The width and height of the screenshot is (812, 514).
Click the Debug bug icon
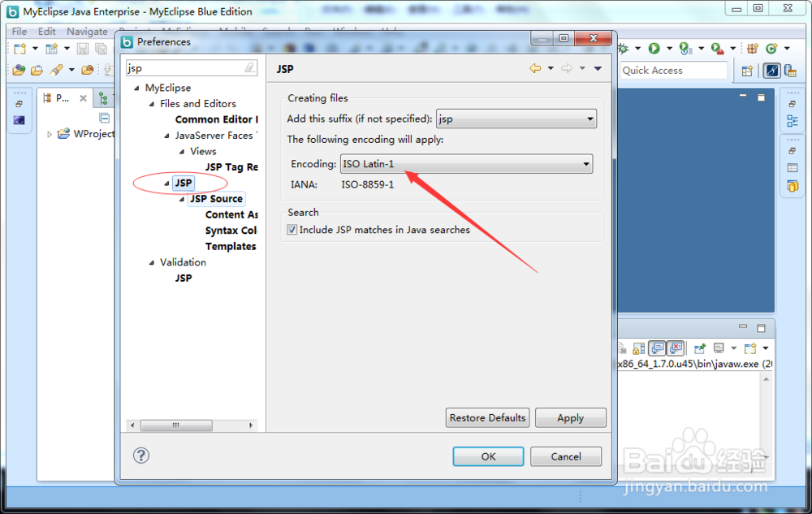pos(624,49)
